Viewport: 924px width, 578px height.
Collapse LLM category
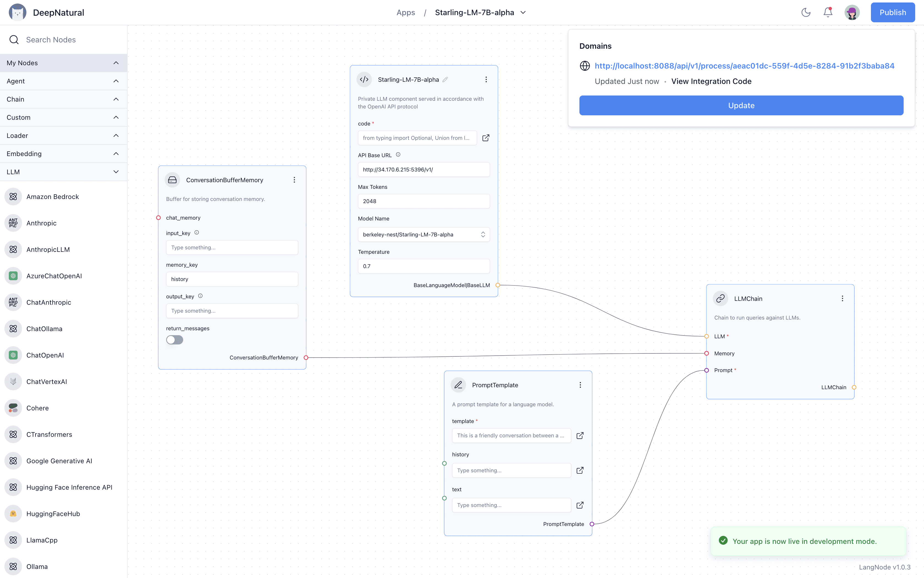click(63, 172)
